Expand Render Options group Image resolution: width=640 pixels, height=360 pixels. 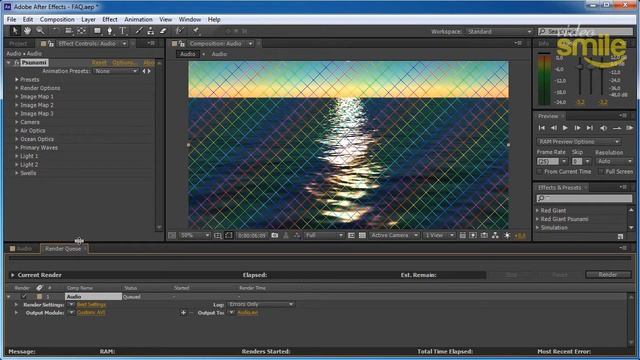pyautogui.click(x=17, y=88)
